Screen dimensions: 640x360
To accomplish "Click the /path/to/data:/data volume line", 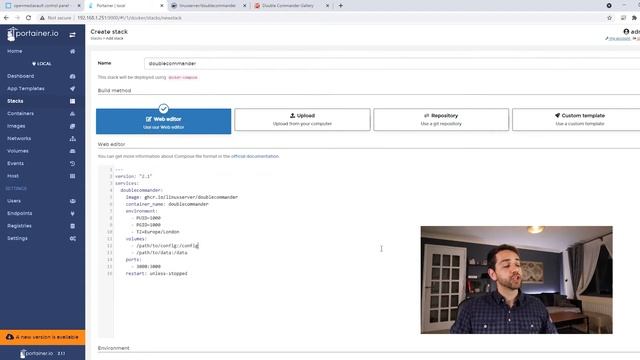I will click(x=162, y=253).
